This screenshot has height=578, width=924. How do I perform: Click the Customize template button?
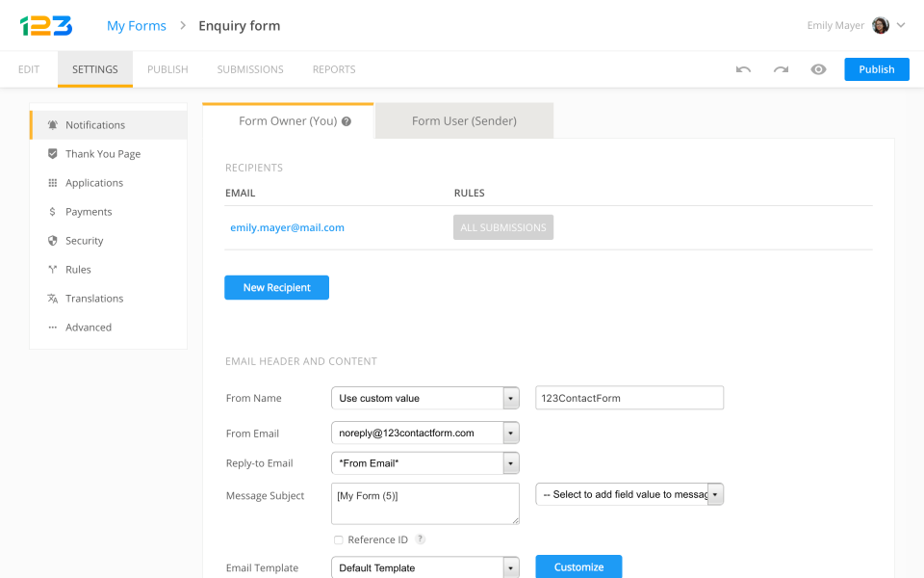click(x=578, y=567)
